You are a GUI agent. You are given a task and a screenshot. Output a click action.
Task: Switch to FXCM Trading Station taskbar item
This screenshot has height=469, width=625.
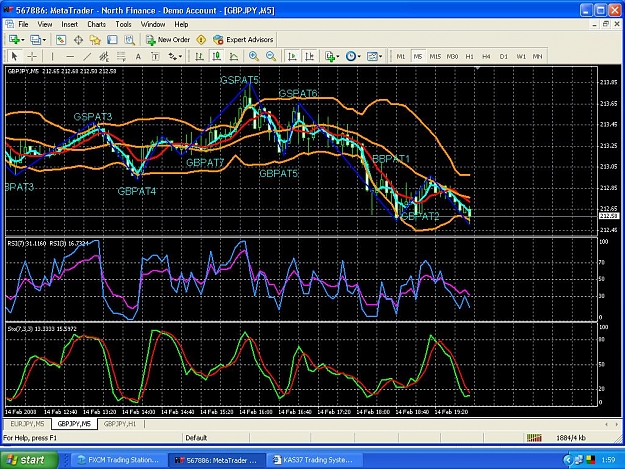point(118,460)
